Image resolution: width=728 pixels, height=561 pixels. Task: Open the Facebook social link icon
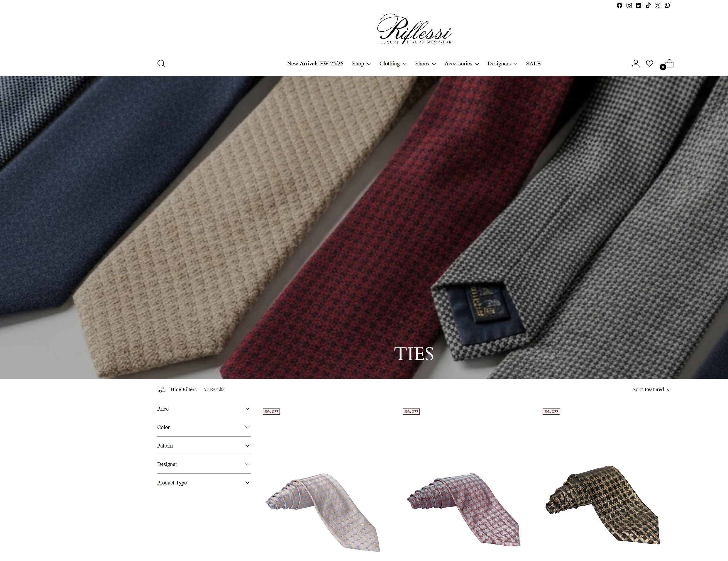[619, 5]
